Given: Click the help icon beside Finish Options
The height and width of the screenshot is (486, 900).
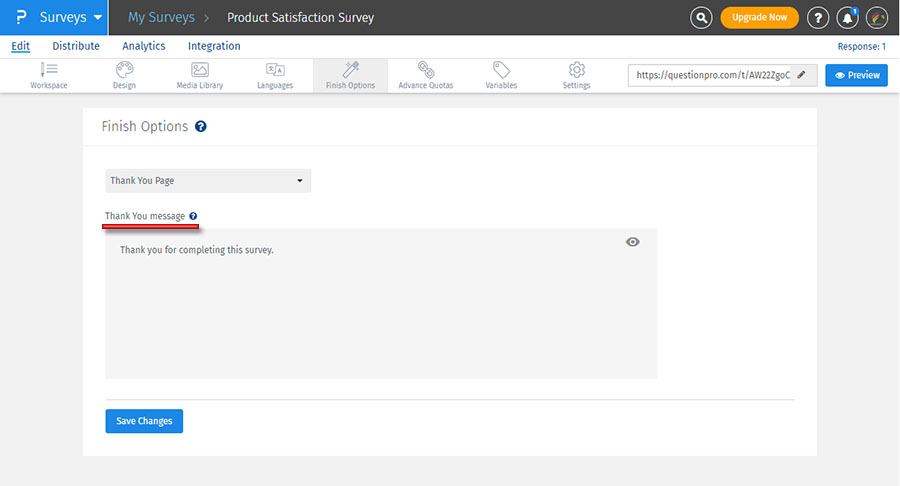Looking at the screenshot, I should (201, 127).
